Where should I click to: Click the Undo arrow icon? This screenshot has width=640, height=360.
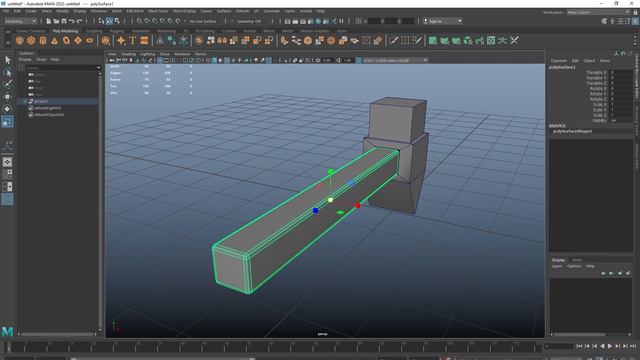pos(71,21)
